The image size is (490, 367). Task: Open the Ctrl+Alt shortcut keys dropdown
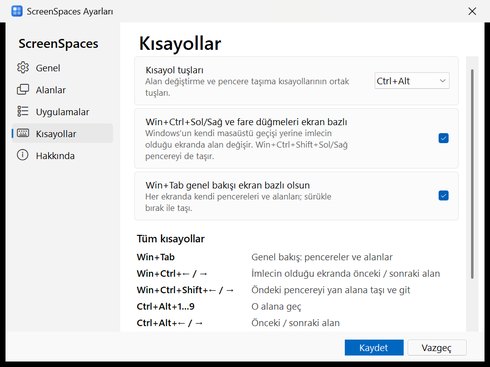(x=412, y=81)
